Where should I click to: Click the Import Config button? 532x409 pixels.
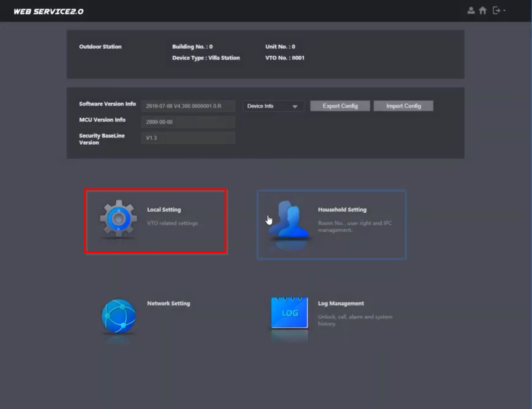pos(403,106)
